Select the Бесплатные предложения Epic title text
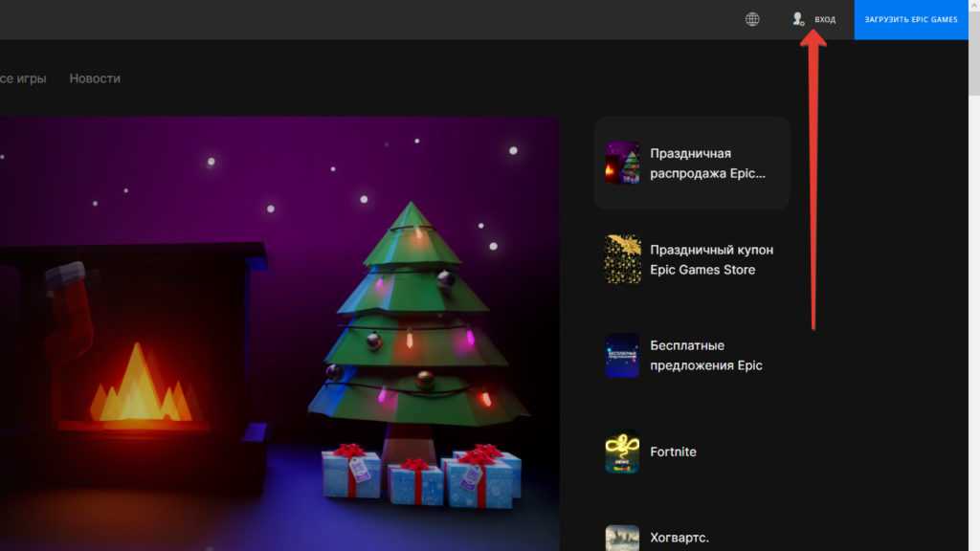The height and width of the screenshot is (551, 980). (x=705, y=355)
